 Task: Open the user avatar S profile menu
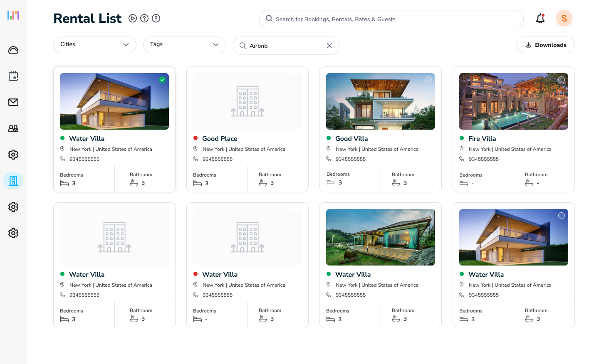[x=564, y=18]
